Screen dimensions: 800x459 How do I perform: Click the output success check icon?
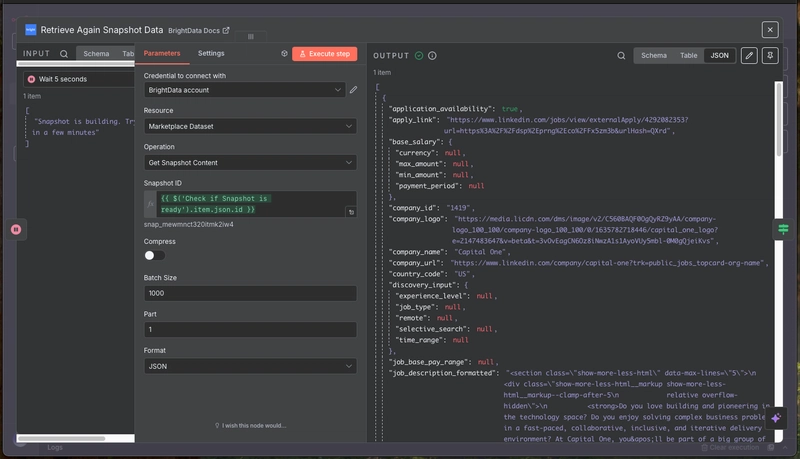coord(419,56)
